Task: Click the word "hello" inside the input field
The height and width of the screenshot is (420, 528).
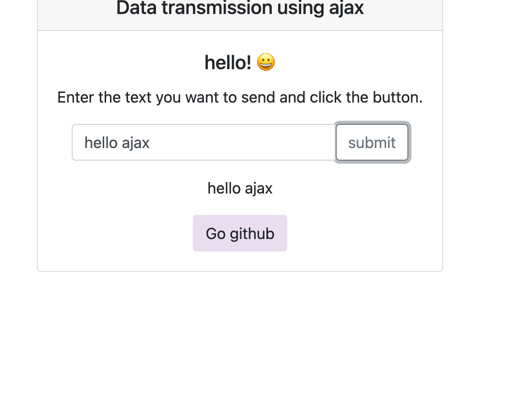Action: click(101, 143)
